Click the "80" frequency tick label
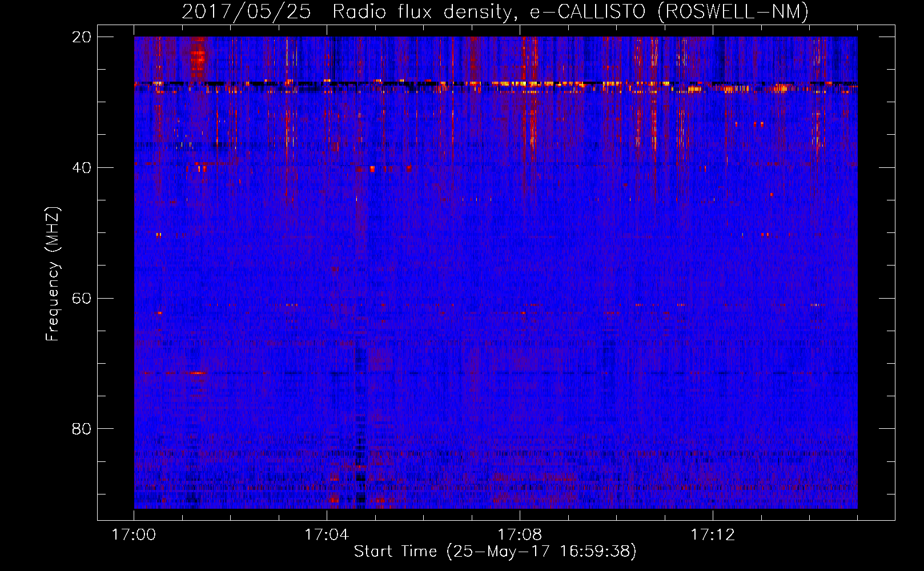 click(82, 429)
